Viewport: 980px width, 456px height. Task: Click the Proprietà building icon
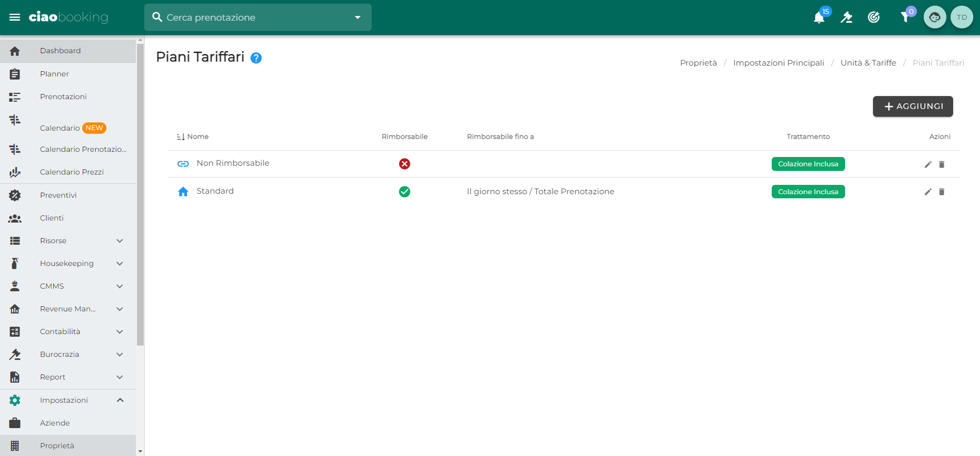pos(15,446)
